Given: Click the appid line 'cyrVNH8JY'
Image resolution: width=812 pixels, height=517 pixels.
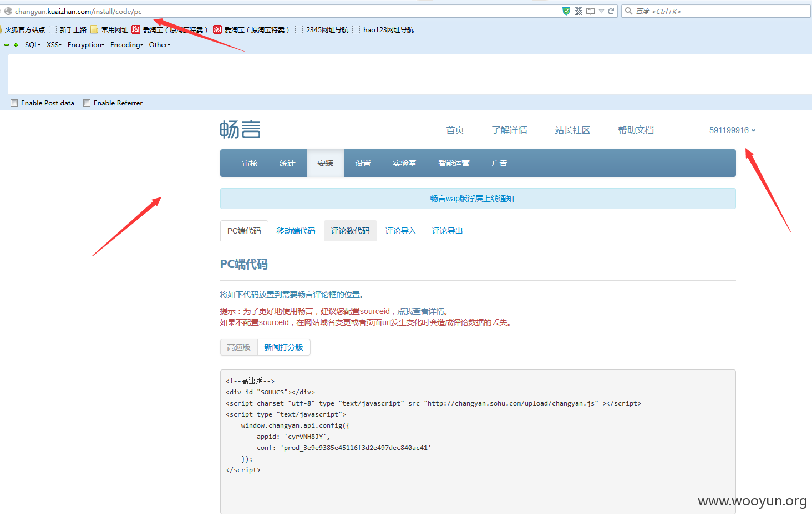Looking at the screenshot, I should [x=293, y=437].
